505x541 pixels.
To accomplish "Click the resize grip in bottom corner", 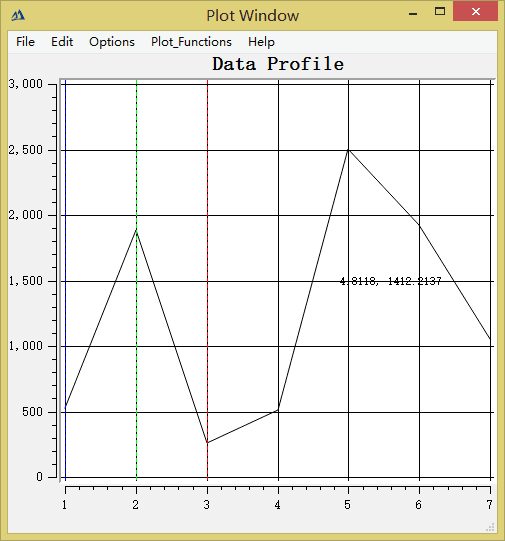I will coord(491,527).
